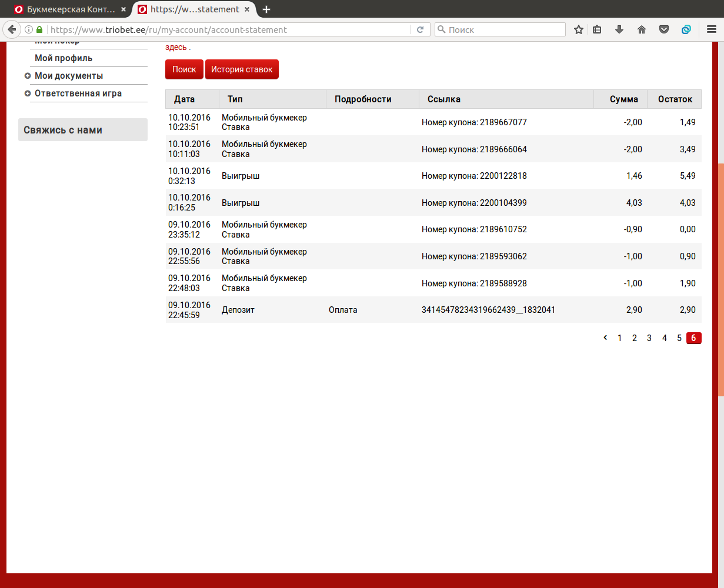
Task: Select the https://w...statement tab
Action: point(194,9)
